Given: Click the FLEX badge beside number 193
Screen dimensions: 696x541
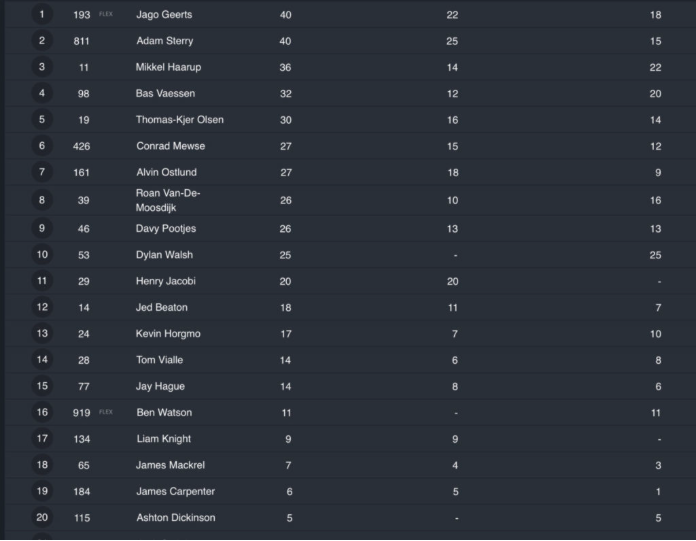Looking at the screenshot, I should point(106,15).
